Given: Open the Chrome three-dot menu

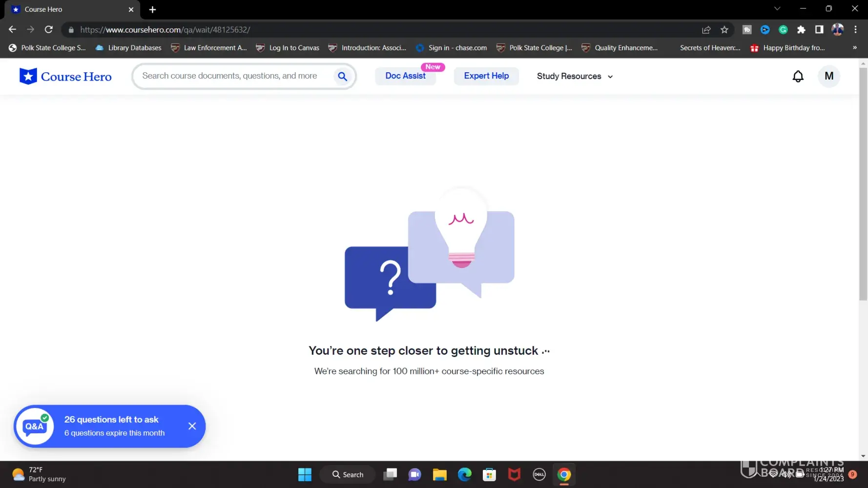Looking at the screenshot, I should point(855,30).
